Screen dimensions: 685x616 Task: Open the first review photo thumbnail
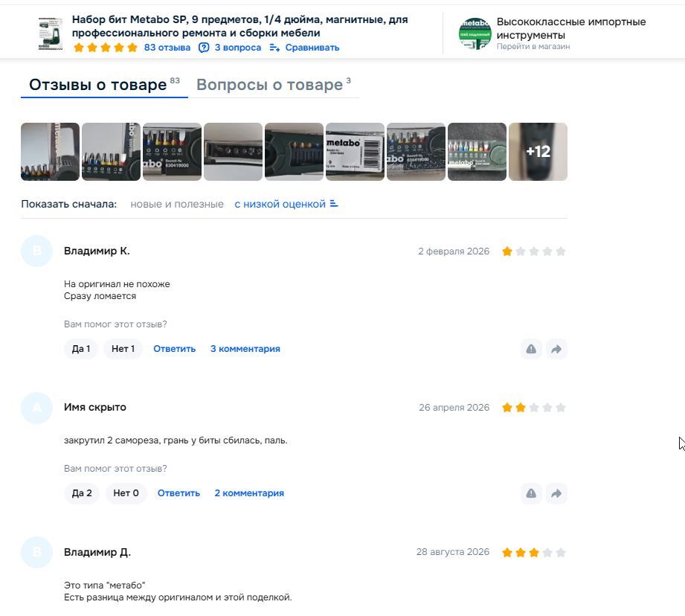pos(51,152)
